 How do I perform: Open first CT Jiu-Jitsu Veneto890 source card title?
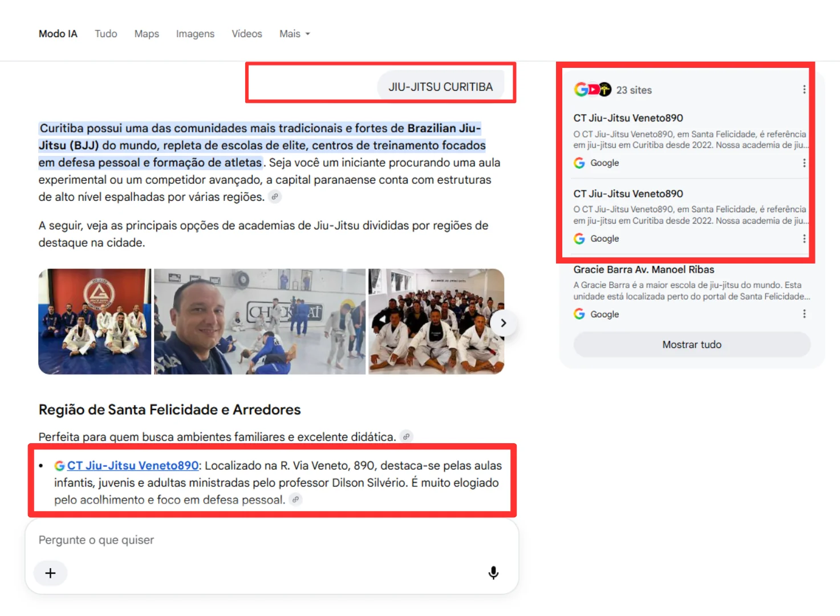click(x=628, y=118)
